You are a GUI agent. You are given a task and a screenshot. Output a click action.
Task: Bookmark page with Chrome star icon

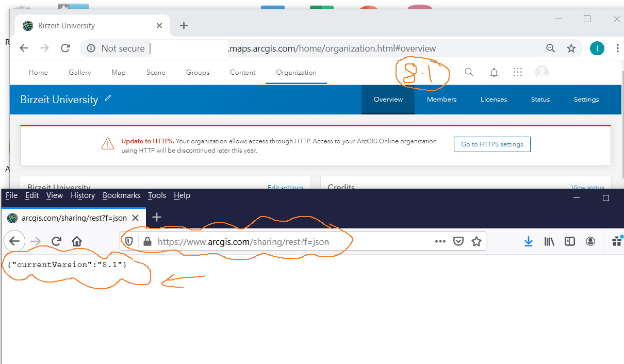(571, 48)
